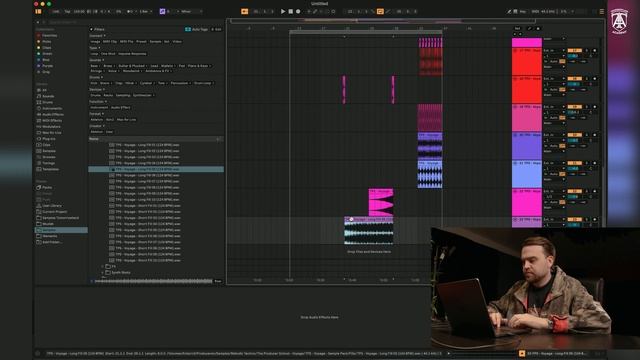Arm track 39 for recording
Viewport: 640px width, 360px height.
(594, 107)
